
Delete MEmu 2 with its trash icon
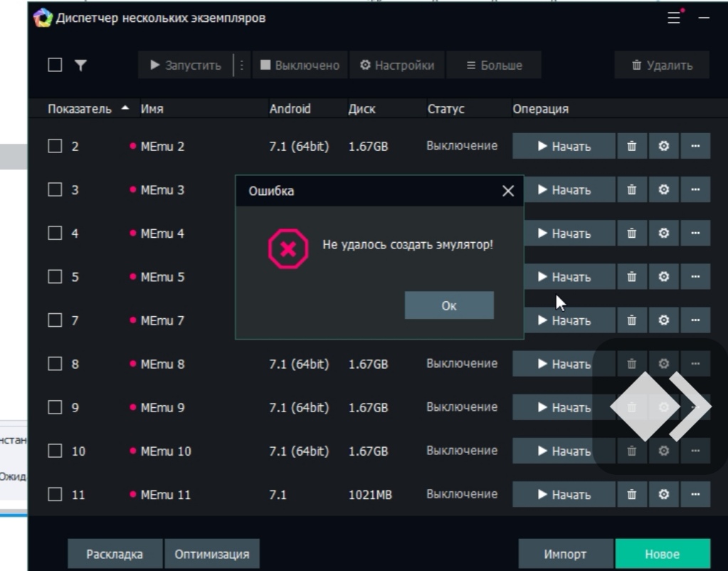pos(631,147)
